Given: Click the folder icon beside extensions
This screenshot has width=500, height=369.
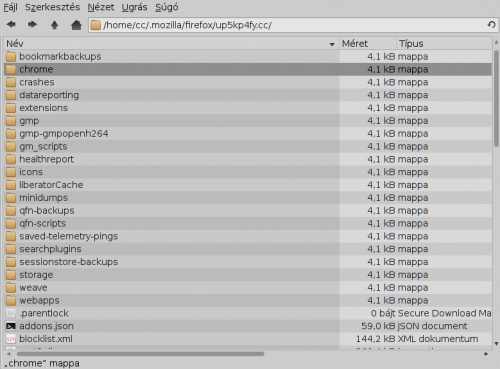Looking at the screenshot, I should pyautogui.click(x=11, y=108).
